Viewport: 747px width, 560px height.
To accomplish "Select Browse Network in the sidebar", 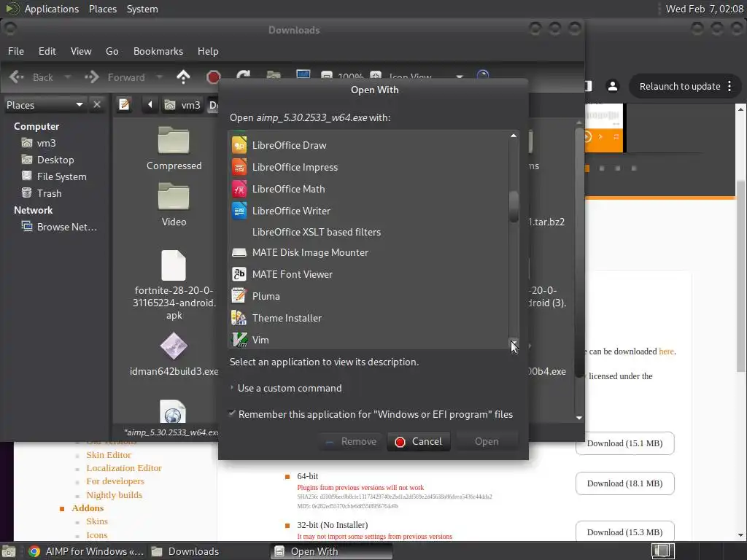I will coord(66,227).
